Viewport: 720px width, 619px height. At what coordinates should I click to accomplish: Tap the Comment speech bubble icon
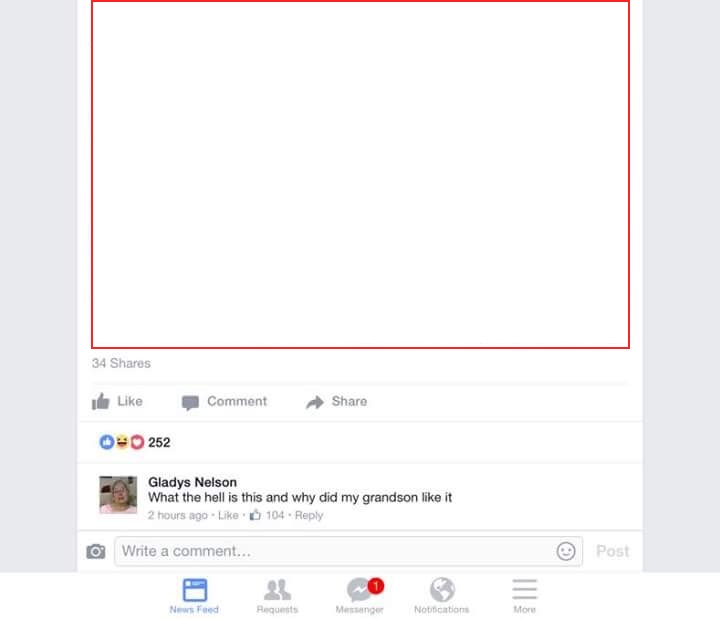pos(190,402)
